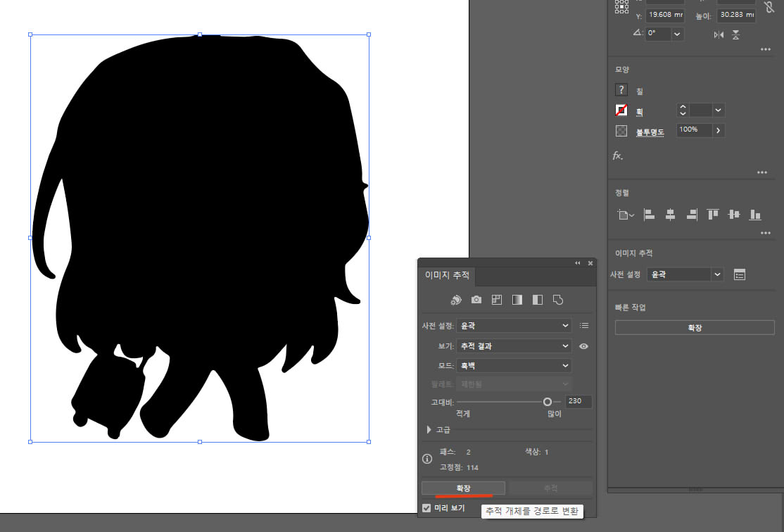The width and height of the screenshot is (784, 532).
Task: Click the Y position field
Action: click(664, 15)
